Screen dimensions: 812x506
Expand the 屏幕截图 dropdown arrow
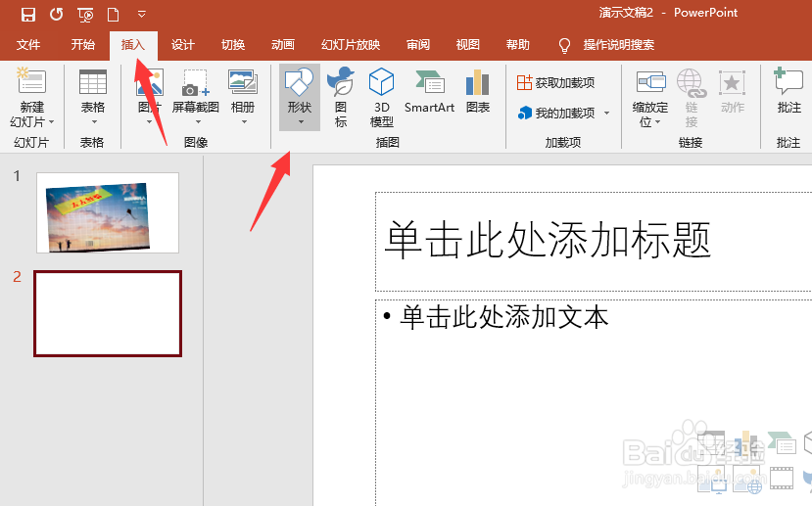pyautogui.click(x=198, y=122)
